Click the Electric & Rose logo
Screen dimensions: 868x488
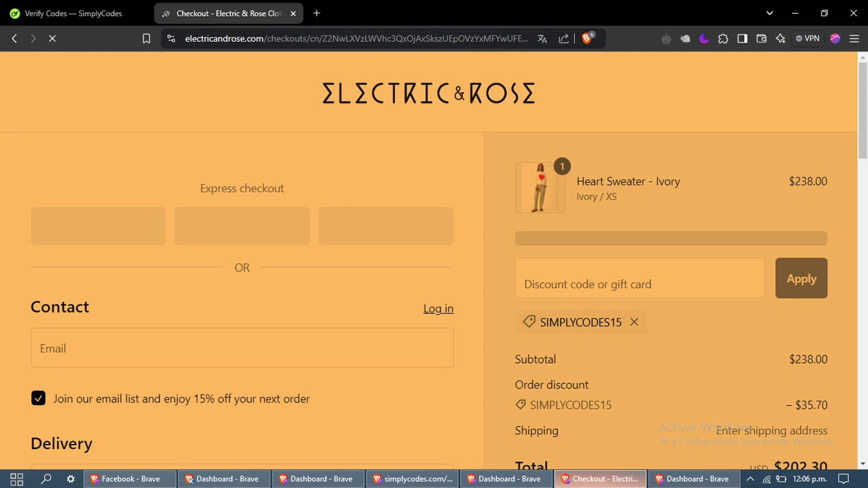pos(428,93)
